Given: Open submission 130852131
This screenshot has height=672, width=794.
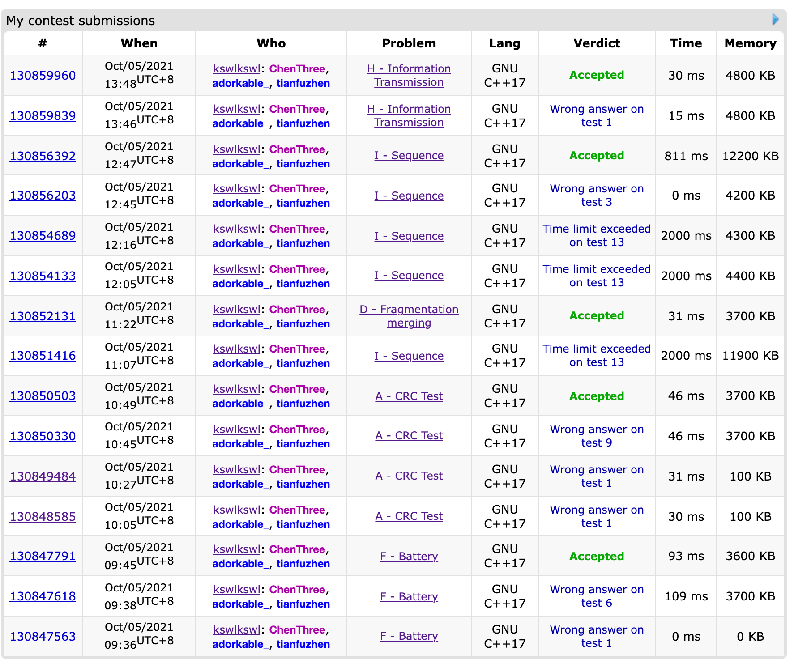Looking at the screenshot, I should (x=43, y=316).
